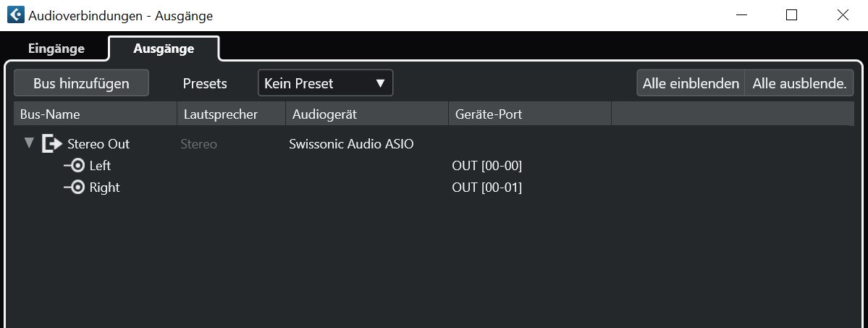868x328 pixels.
Task: Click the Stereo Out output bus icon
Action: pyautogui.click(x=52, y=144)
